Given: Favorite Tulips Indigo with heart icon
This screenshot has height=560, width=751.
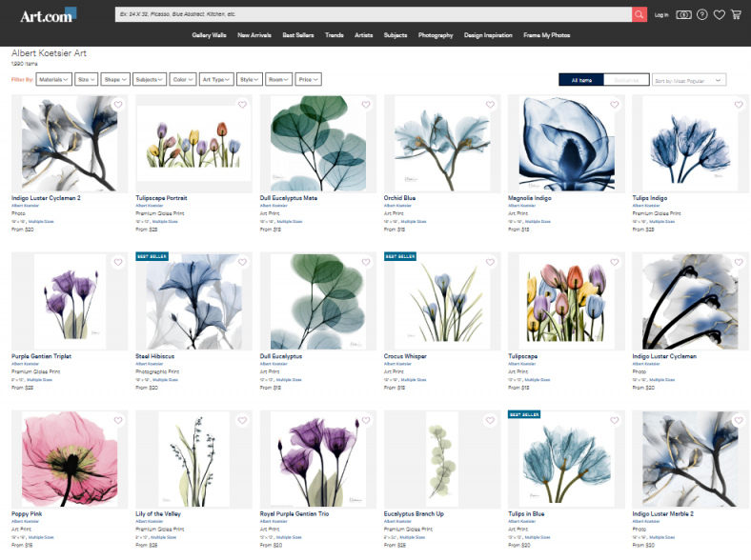Looking at the screenshot, I should (739, 105).
